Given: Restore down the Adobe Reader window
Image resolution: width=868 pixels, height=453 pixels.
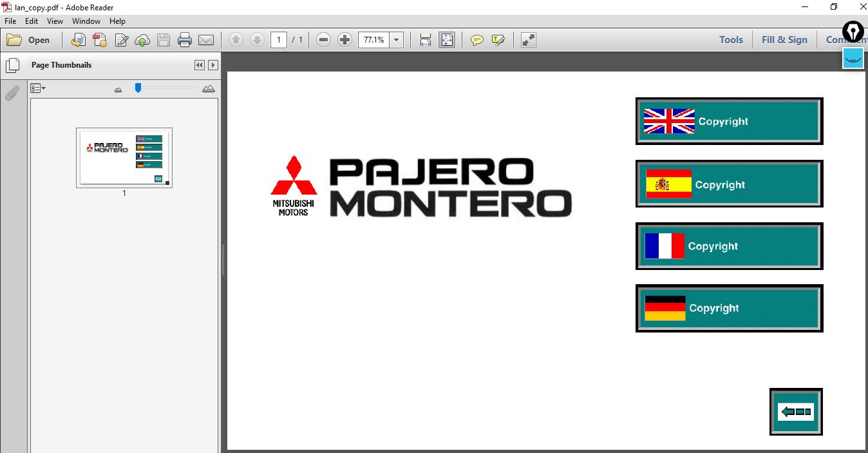Looking at the screenshot, I should point(834,6).
